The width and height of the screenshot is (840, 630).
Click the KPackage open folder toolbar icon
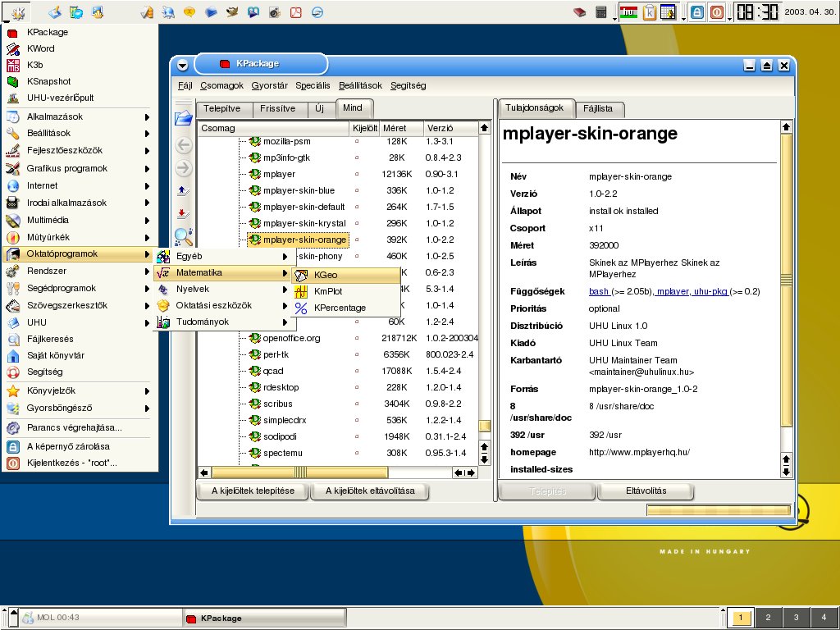coord(183,118)
